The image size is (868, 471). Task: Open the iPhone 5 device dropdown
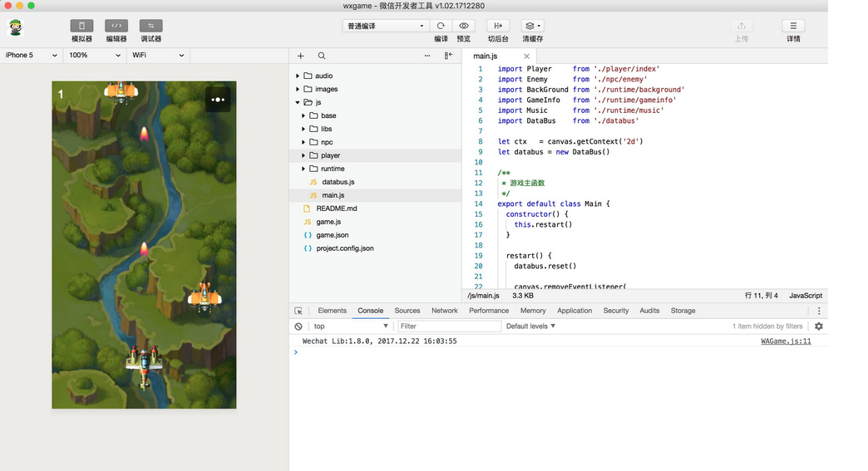pos(31,56)
